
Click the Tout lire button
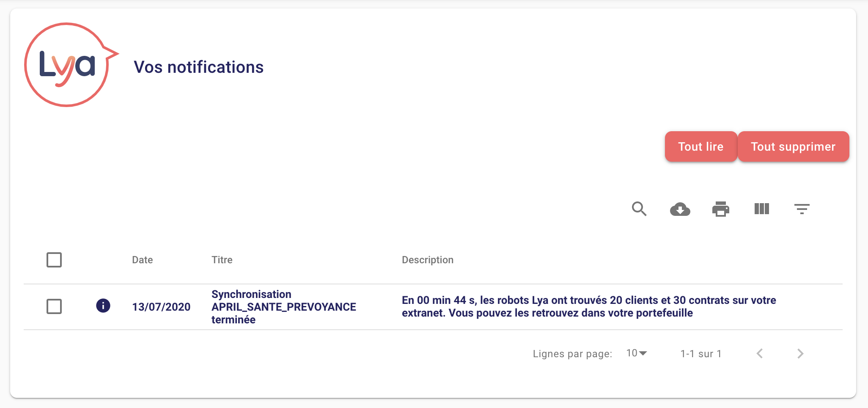[700, 146]
